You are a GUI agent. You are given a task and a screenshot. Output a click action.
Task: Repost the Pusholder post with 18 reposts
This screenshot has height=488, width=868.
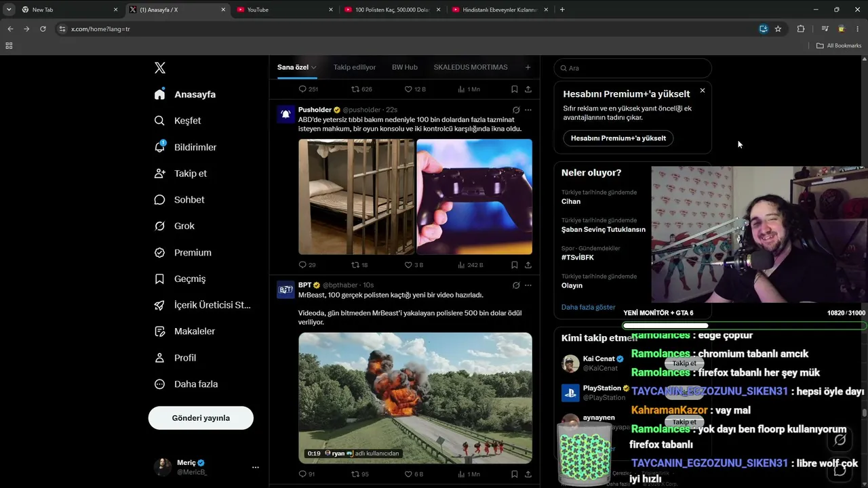coord(359,265)
